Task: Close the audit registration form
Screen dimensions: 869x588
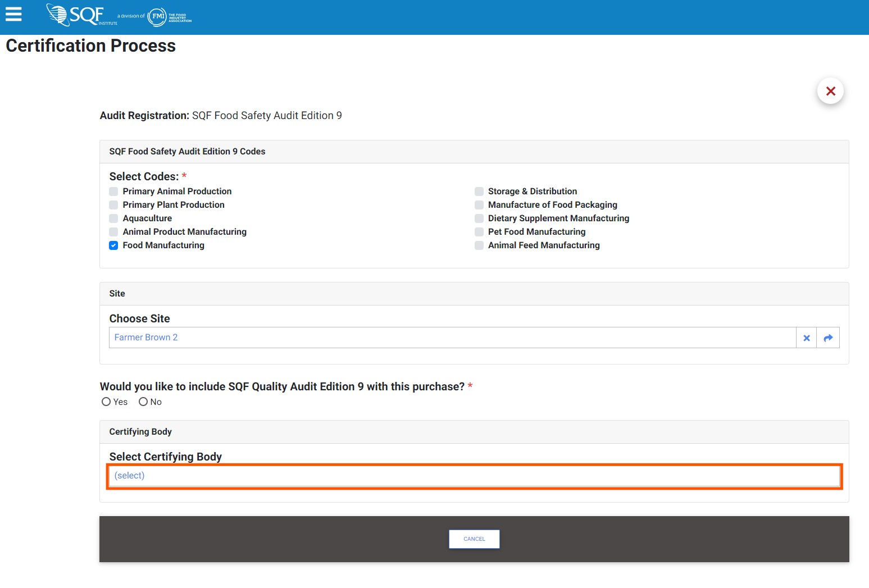Action: (x=830, y=91)
